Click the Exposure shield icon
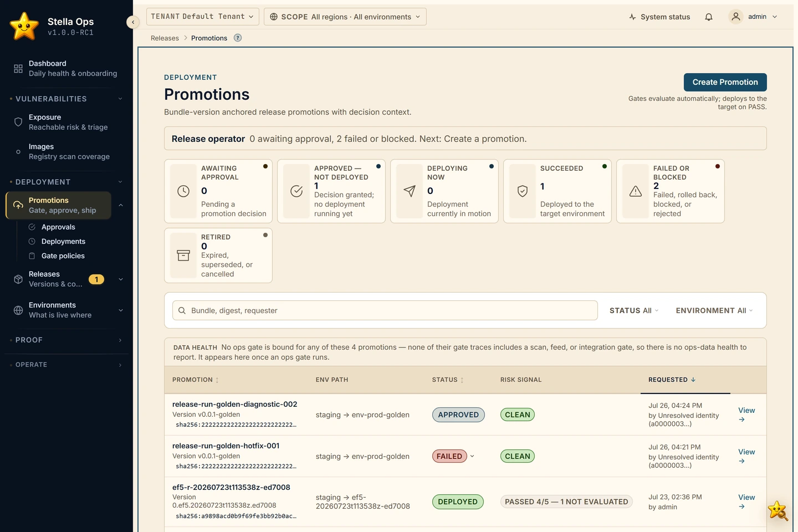 point(18,122)
